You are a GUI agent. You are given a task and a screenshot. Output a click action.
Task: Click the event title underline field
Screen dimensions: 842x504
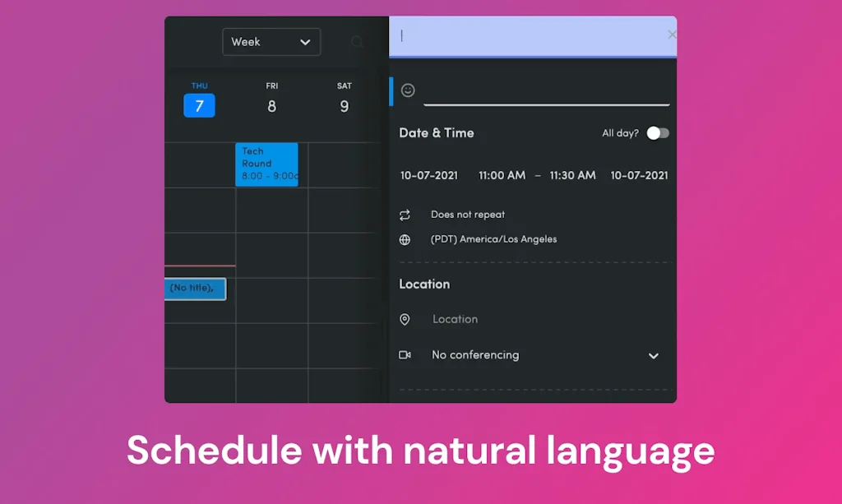546,92
